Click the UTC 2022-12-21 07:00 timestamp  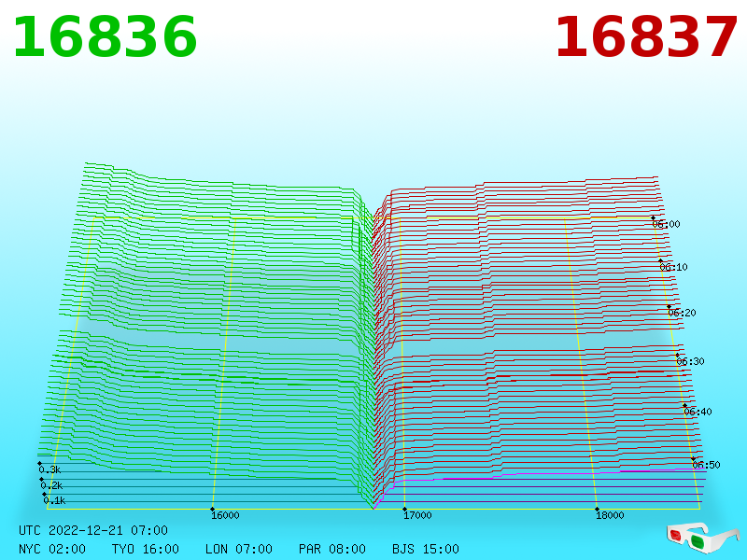tap(93, 530)
